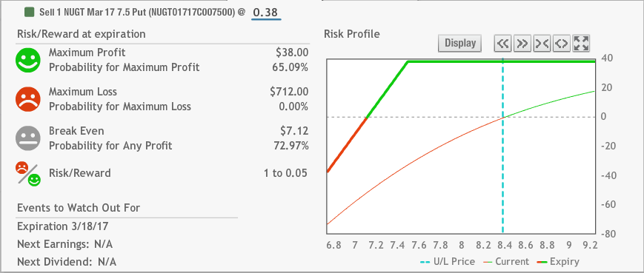Toggle the U/L Price legend entry
644x273 pixels.
[x=448, y=261]
